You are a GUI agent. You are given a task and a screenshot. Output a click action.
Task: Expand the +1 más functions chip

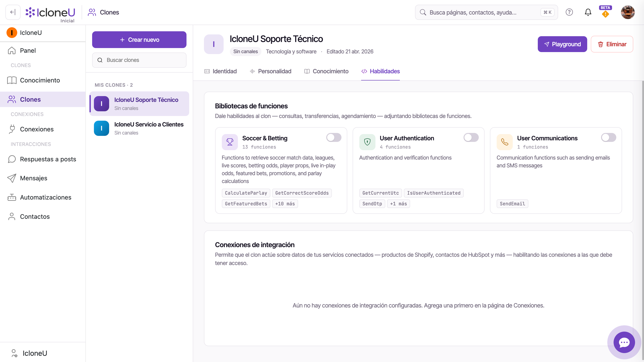[x=398, y=204]
